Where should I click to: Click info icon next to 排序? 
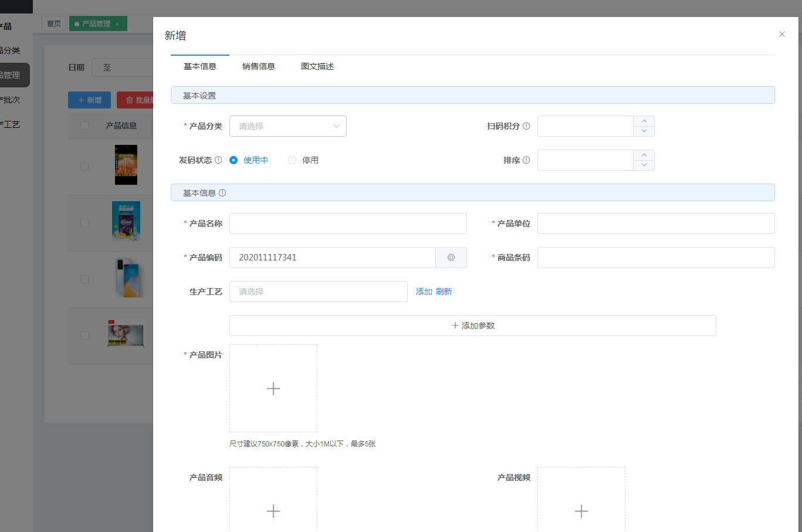pos(526,160)
